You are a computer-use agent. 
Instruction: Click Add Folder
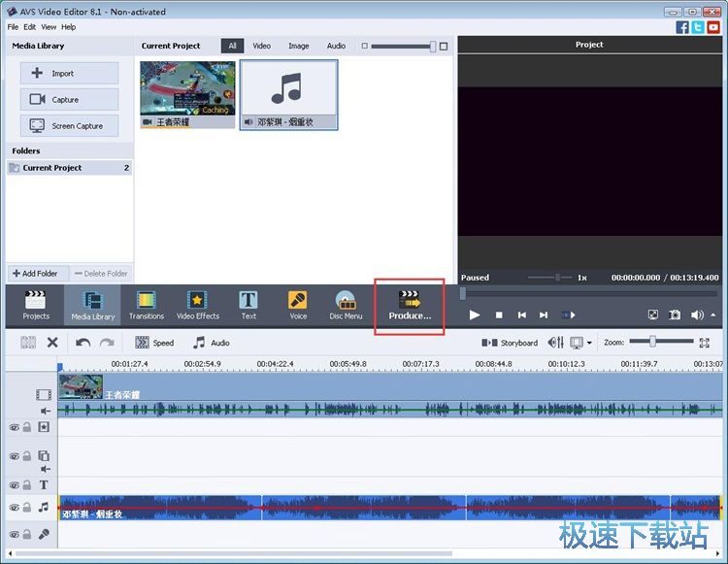pyautogui.click(x=36, y=274)
